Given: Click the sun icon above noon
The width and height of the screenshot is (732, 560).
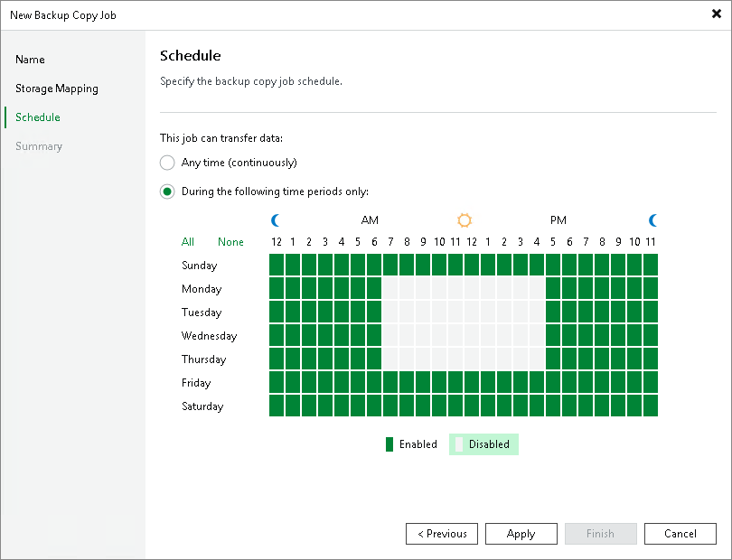Looking at the screenshot, I should pyautogui.click(x=464, y=220).
